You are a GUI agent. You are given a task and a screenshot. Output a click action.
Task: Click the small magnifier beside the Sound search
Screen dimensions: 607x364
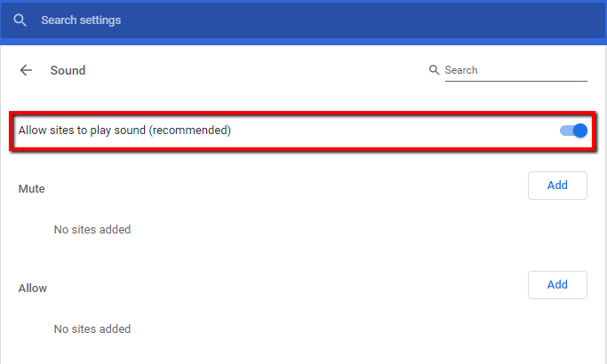coord(434,70)
